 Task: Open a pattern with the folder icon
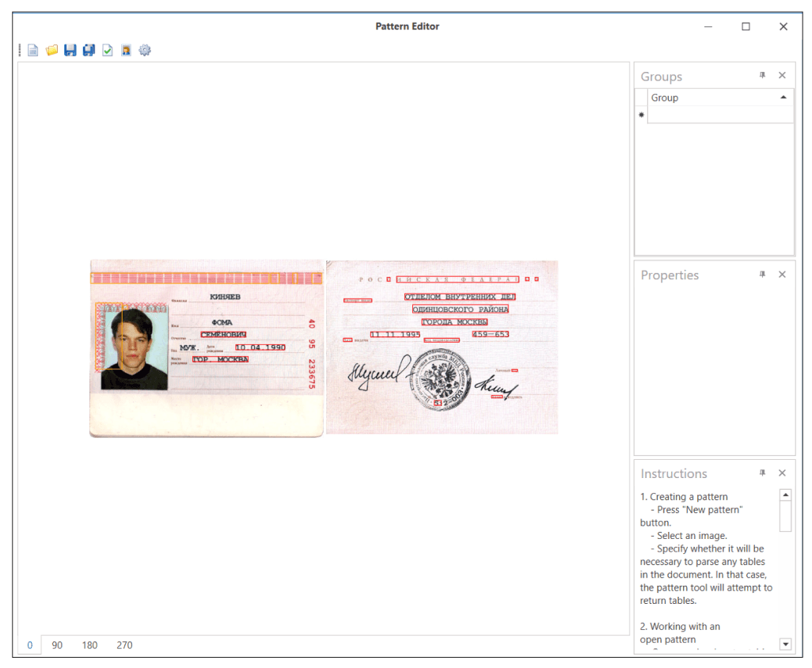click(51, 51)
